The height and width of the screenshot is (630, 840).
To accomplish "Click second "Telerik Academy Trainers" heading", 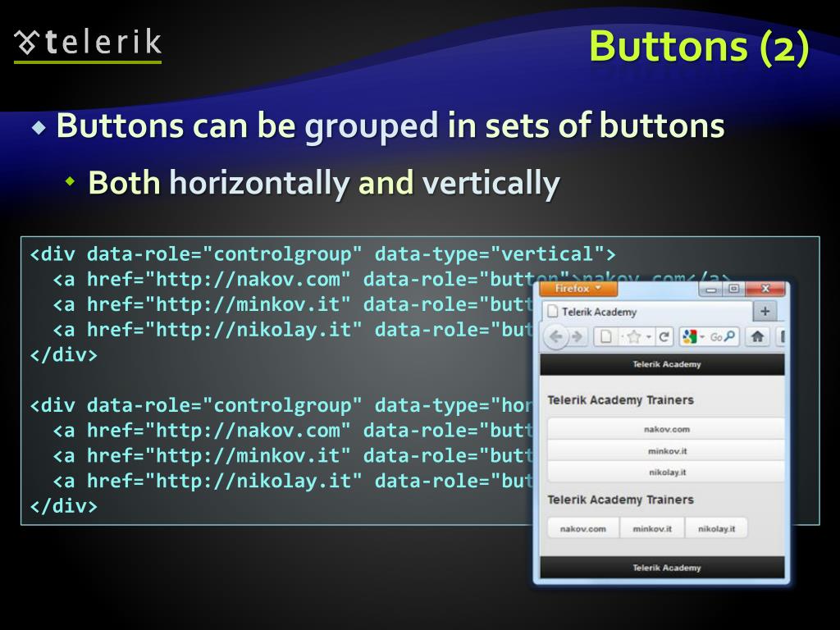I will click(620, 500).
